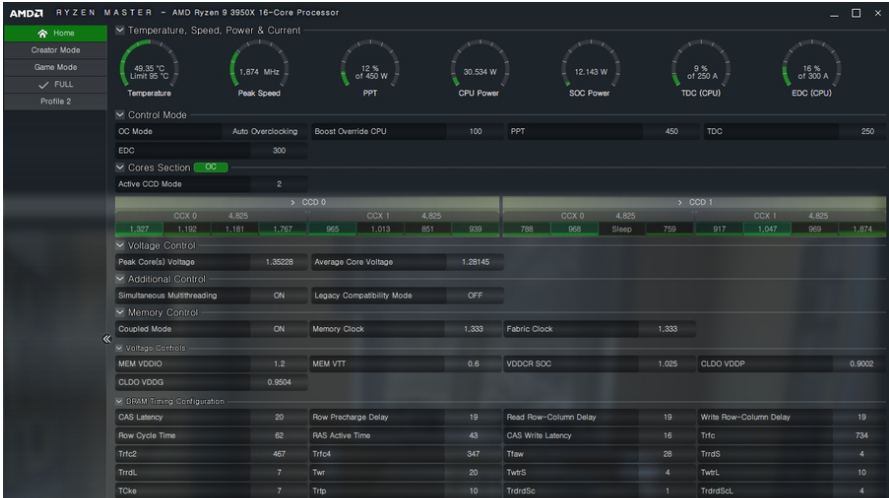Collapse the Voltage Controls subsection
This screenshot has height=498, width=889.
click(x=119, y=348)
